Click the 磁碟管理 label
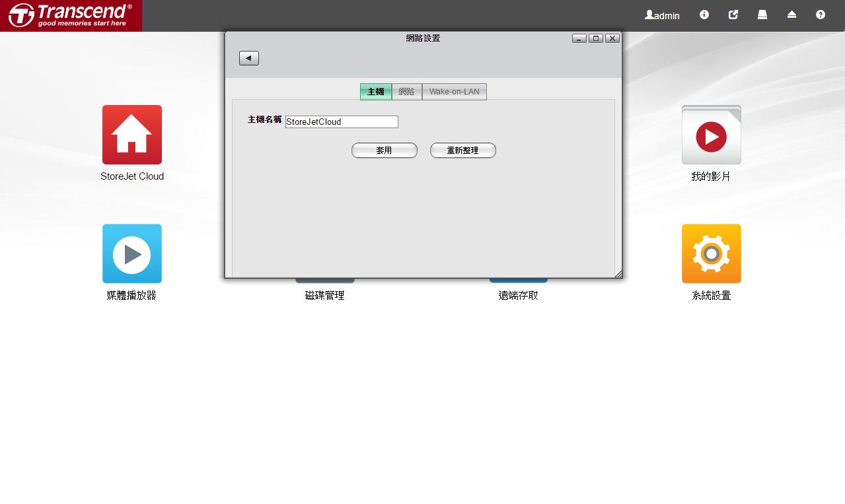This screenshot has height=504, width=845. tap(325, 296)
